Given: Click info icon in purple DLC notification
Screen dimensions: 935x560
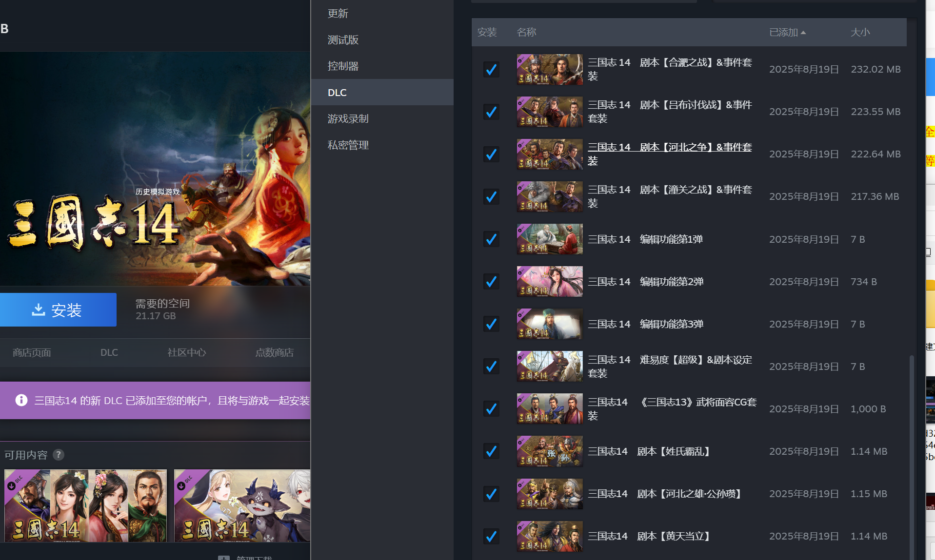Looking at the screenshot, I should (x=21, y=400).
